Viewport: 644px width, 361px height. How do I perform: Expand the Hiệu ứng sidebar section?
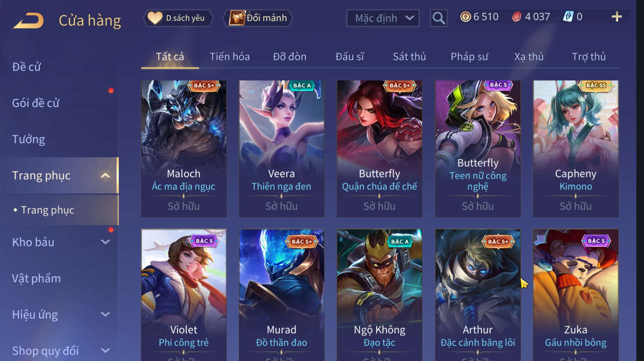click(105, 314)
